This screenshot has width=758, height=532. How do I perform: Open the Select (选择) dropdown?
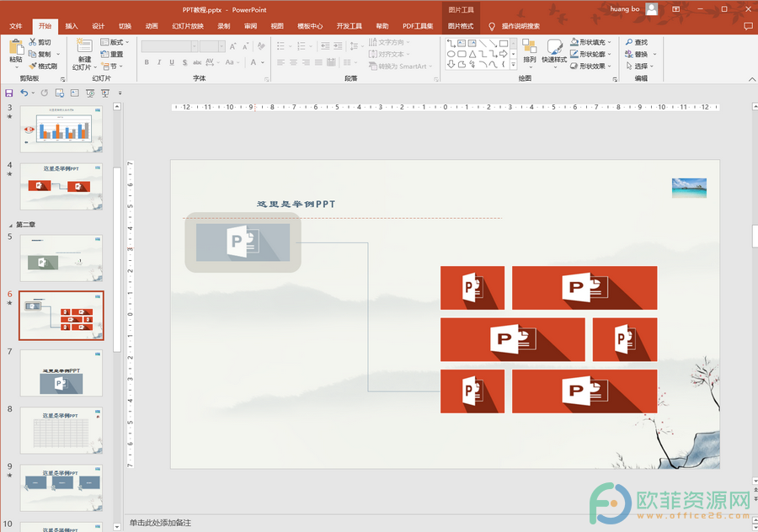pyautogui.click(x=640, y=66)
